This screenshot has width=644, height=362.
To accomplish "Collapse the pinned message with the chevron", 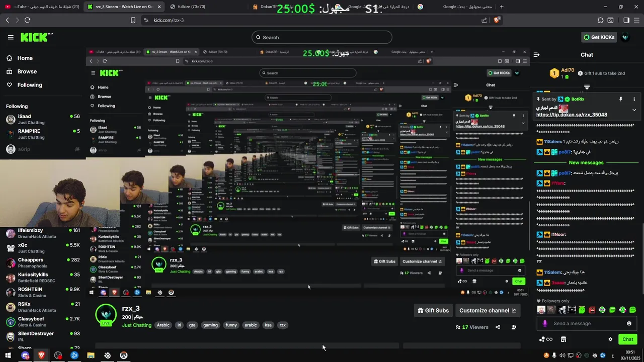I will pos(634,110).
